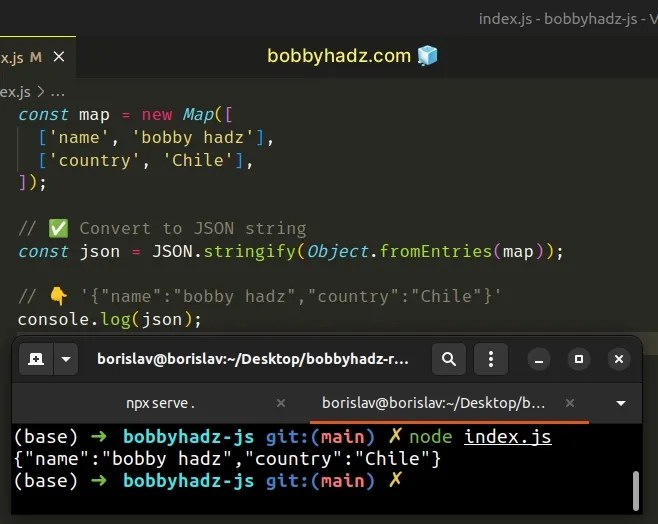Viewport: 658px width, 524px height.
Task: Switch to the 'npx serve .' terminal tab
Action: (x=160, y=403)
